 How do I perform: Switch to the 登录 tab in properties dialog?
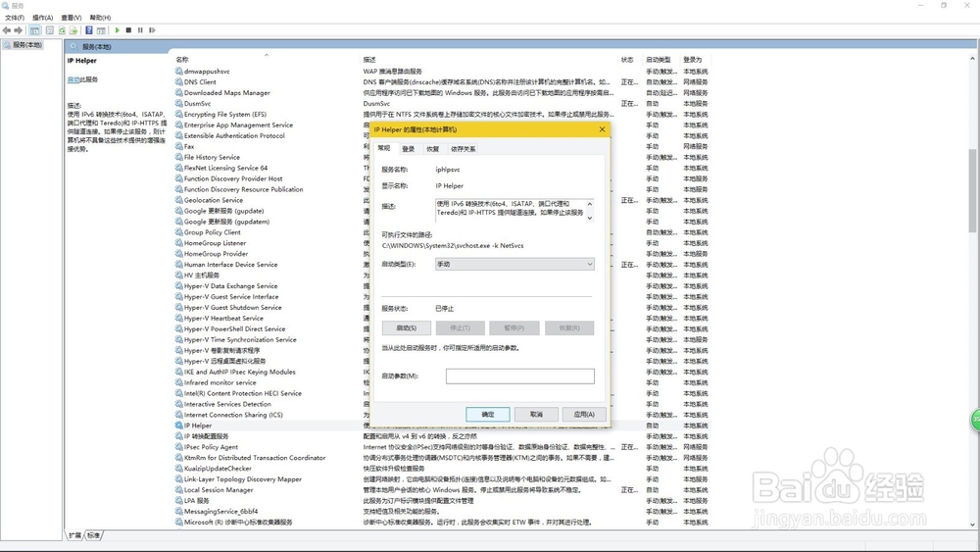point(408,149)
